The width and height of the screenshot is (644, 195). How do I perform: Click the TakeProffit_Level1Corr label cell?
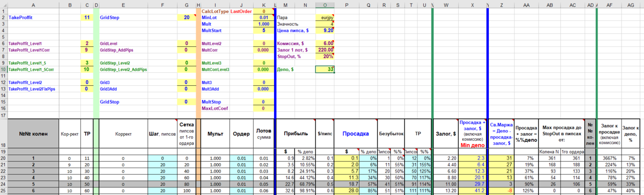click(x=33, y=50)
